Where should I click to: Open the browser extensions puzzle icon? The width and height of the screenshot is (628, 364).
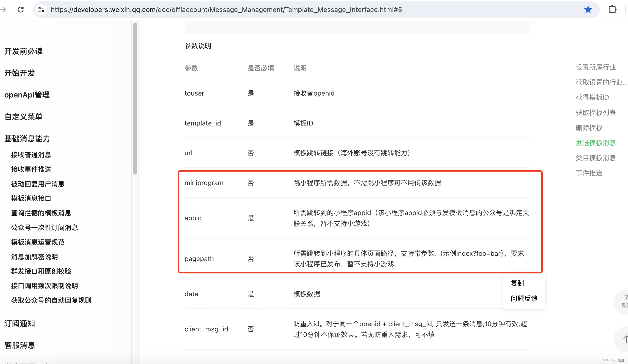(x=612, y=10)
